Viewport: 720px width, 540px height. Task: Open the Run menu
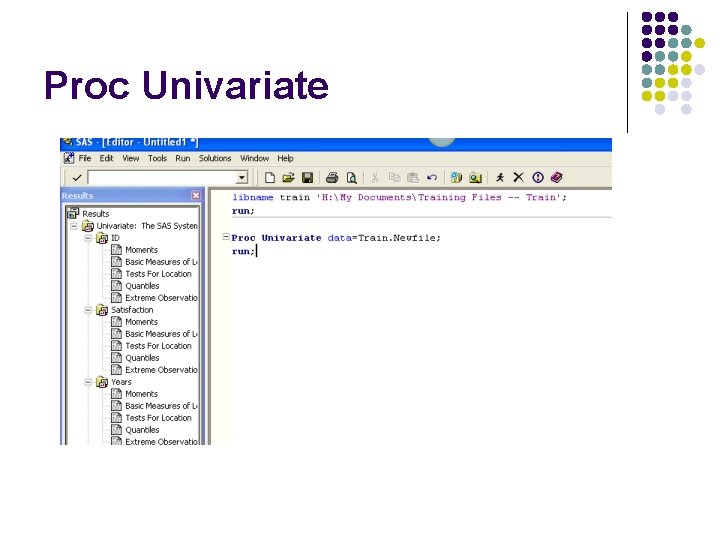pos(182,158)
